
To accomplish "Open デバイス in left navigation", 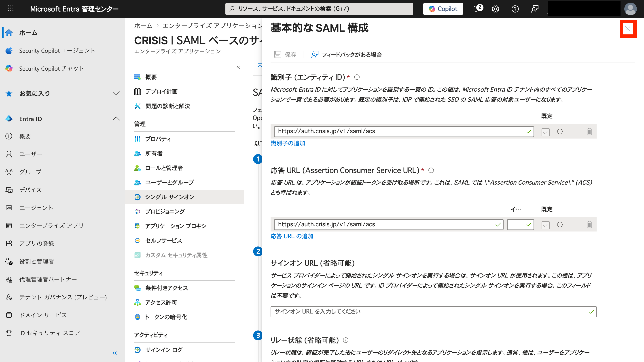I will [x=63, y=190].
